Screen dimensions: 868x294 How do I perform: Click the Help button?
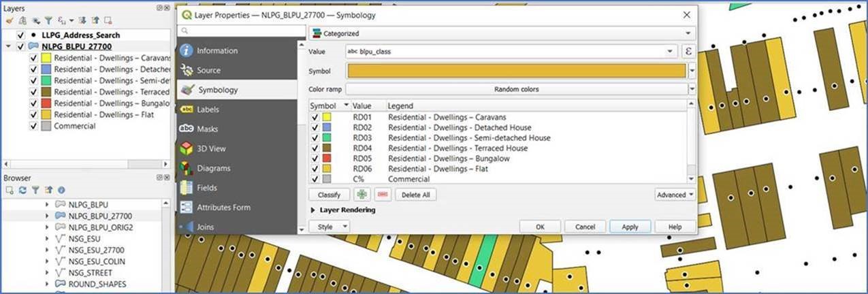(675, 227)
